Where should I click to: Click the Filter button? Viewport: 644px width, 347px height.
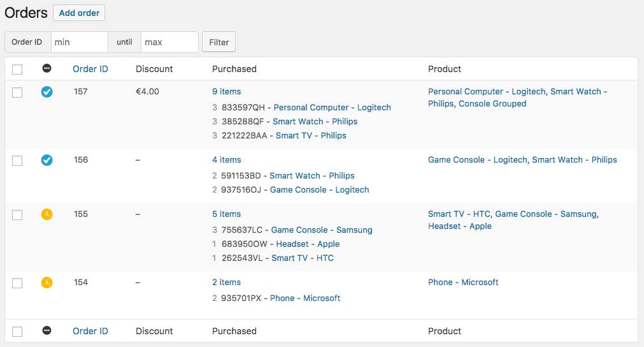(x=219, y=42)
